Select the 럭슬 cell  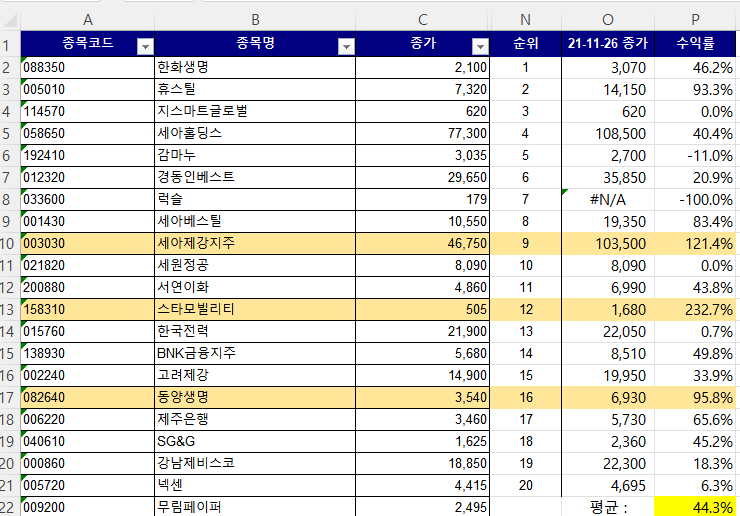(x=255, y=199)
